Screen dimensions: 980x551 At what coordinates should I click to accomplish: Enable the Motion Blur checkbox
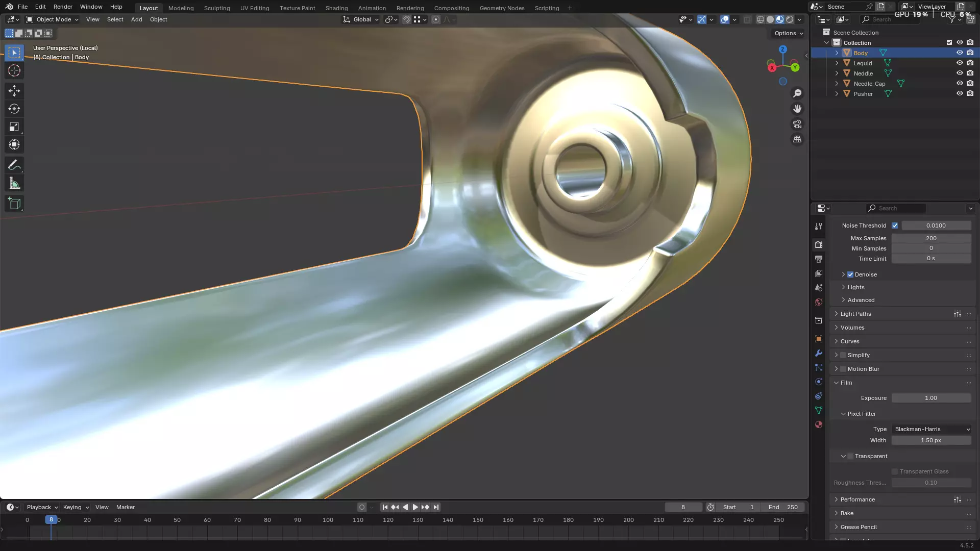click(843, 369)
